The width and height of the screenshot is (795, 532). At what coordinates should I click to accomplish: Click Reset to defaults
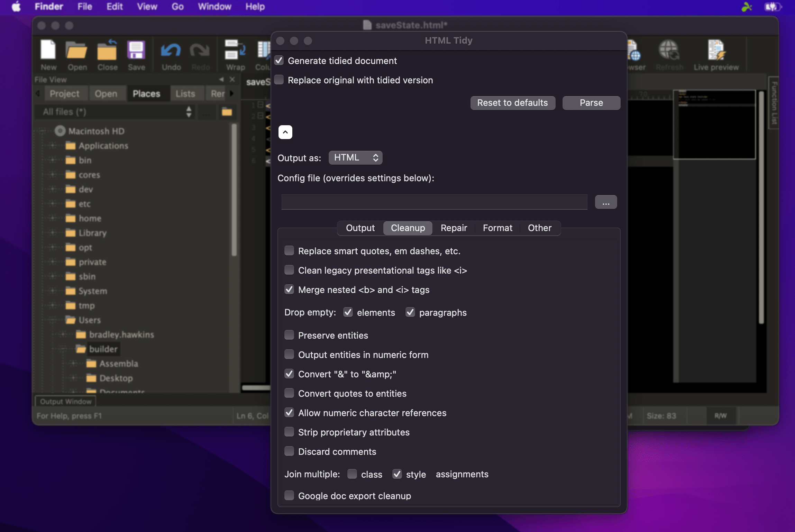pos(512,103)
